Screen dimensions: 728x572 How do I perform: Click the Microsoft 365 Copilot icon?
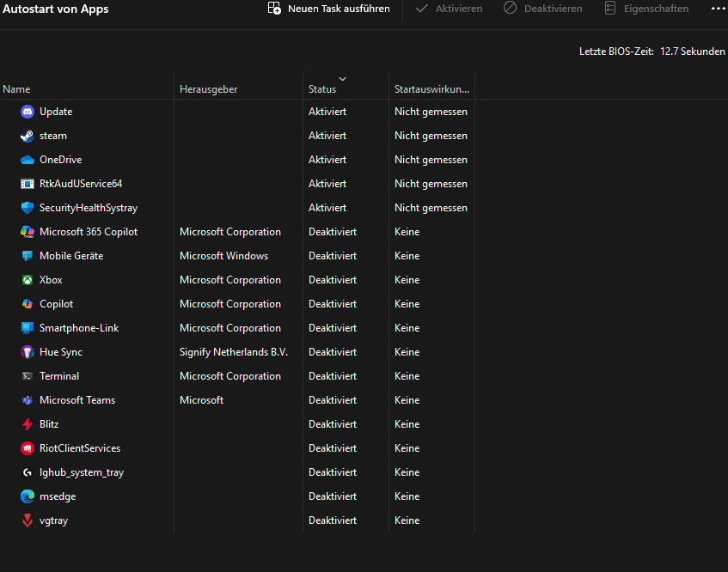[28, 232]
